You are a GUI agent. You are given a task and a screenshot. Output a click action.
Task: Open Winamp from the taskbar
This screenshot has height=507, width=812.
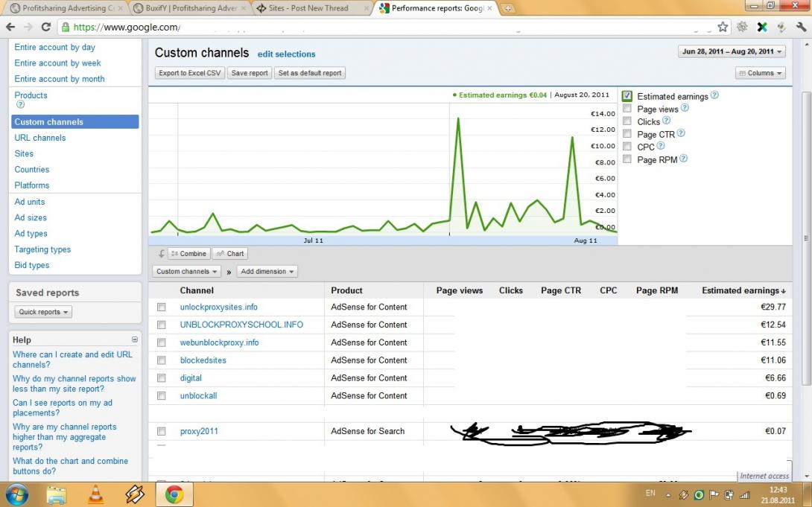point(135,494)
